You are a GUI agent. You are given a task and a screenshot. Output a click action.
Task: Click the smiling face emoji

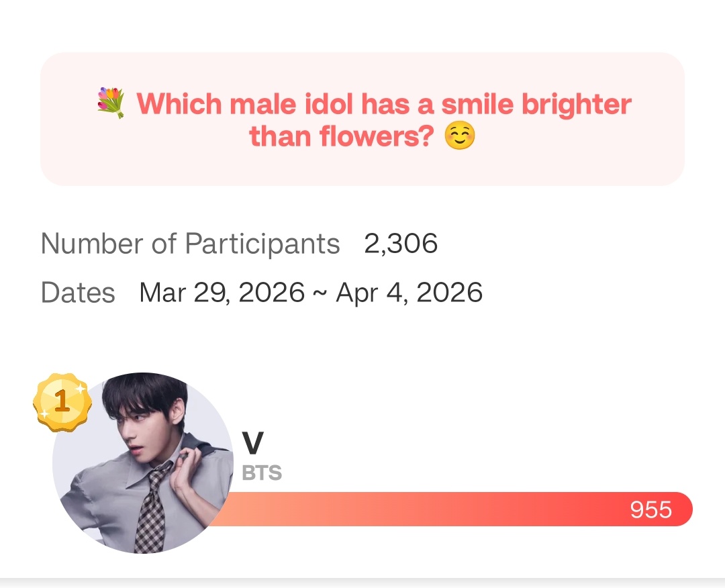[x=460, y=136]
